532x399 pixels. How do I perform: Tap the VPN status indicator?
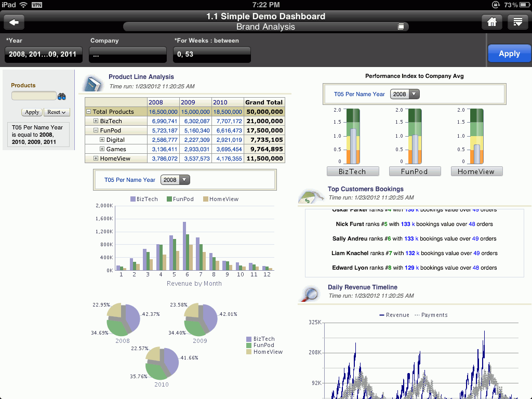coord(37,5)
